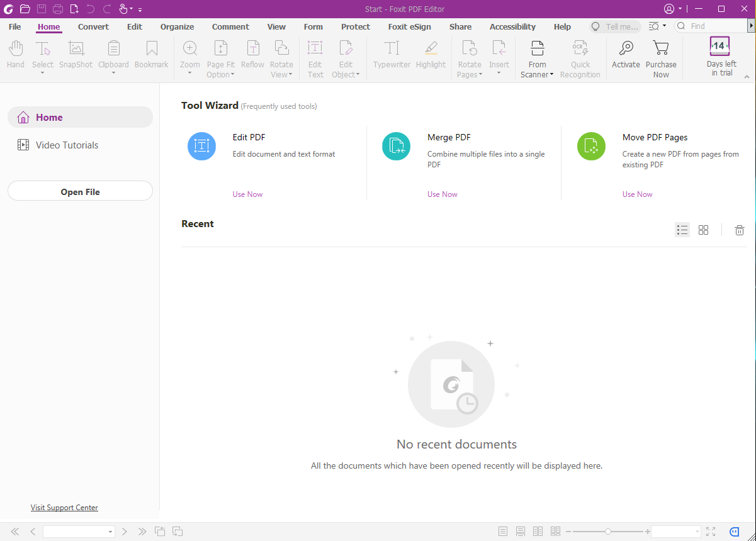Switch recent documents to thumbnail grid view
The width and height of the screenshot is (756, 541).
[703, 230]
